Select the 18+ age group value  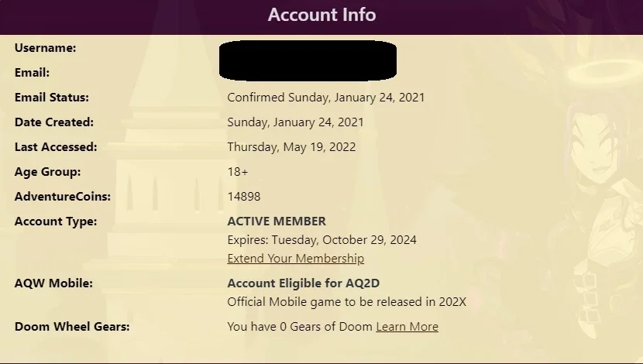pyautogui.click(x=237, y=172)
